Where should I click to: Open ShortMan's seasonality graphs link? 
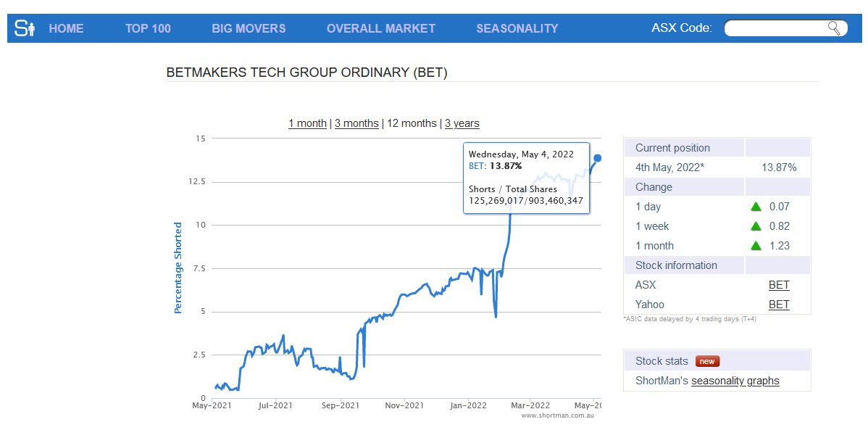click(x=735, y=381)
